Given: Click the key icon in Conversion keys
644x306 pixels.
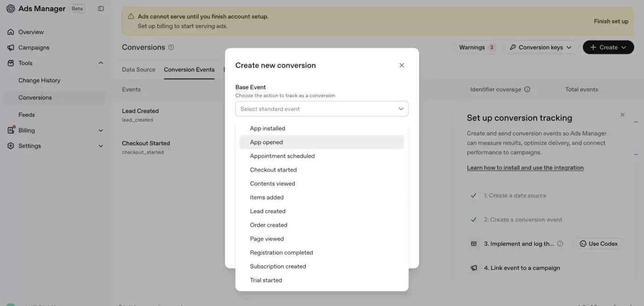Looking at the screenshot, I should 513,47.
